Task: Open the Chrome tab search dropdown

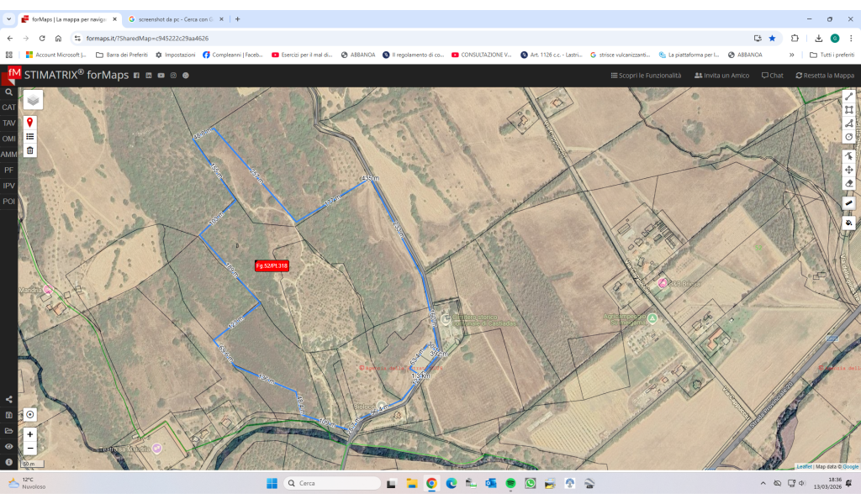Action: (8, 18)
